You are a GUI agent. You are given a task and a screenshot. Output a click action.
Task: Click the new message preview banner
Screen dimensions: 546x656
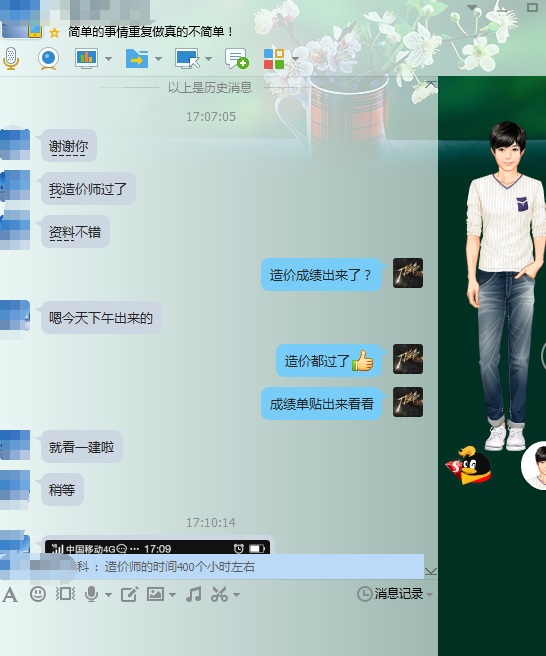[x=212, y=567]
